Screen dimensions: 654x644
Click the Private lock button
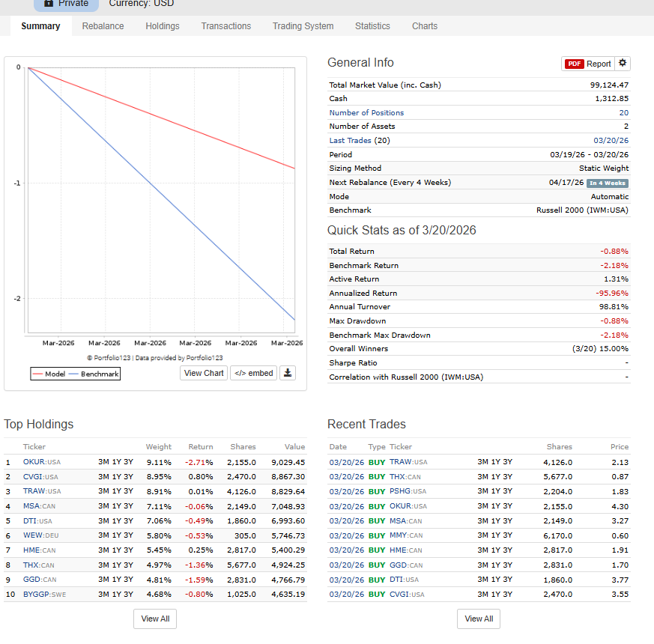coord(66,4)
